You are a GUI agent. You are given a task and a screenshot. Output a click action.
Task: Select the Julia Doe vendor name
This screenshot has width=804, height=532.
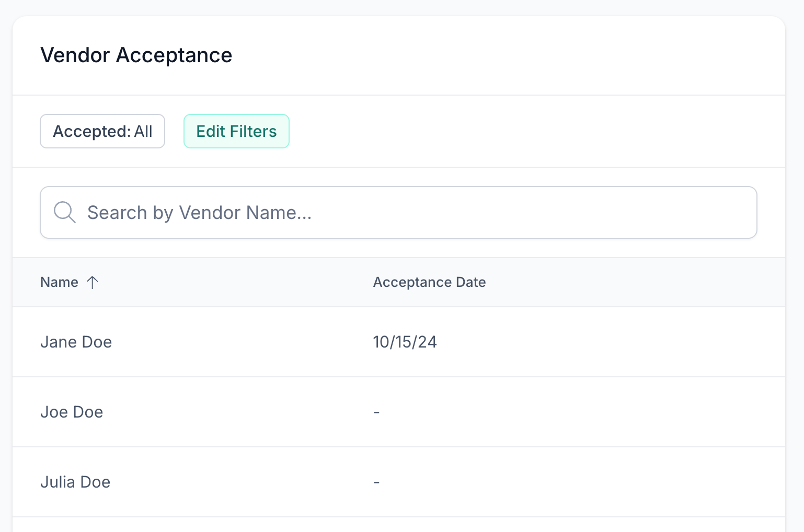tap(75, 482)
